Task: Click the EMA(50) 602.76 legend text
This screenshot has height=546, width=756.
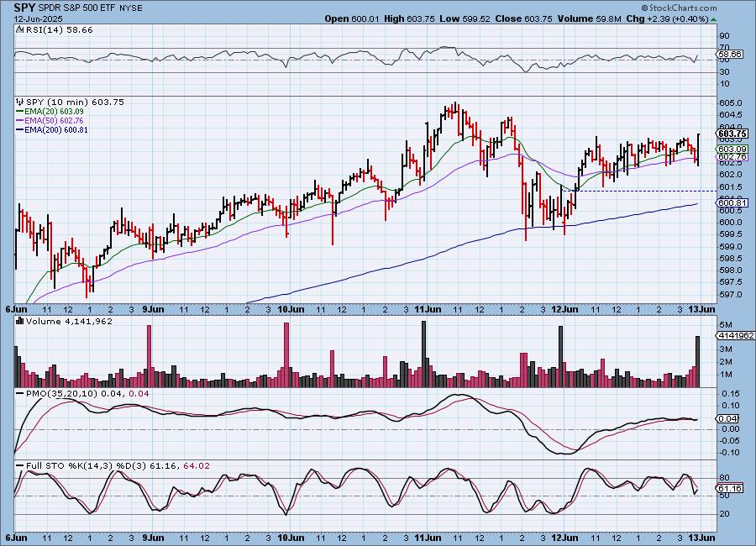Action: click(54, 121)
